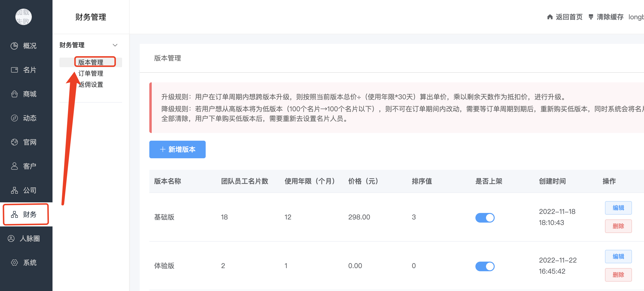Click the 官网 globe icon
This screenshot has height=291, width=644.
point(14,142)
